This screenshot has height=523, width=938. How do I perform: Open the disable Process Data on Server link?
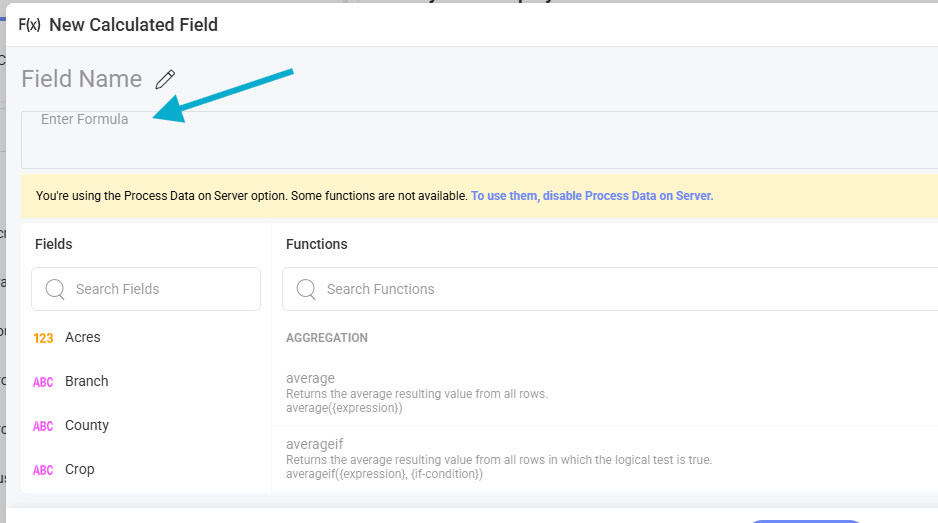pyautogui.click(x=592, y=196)
